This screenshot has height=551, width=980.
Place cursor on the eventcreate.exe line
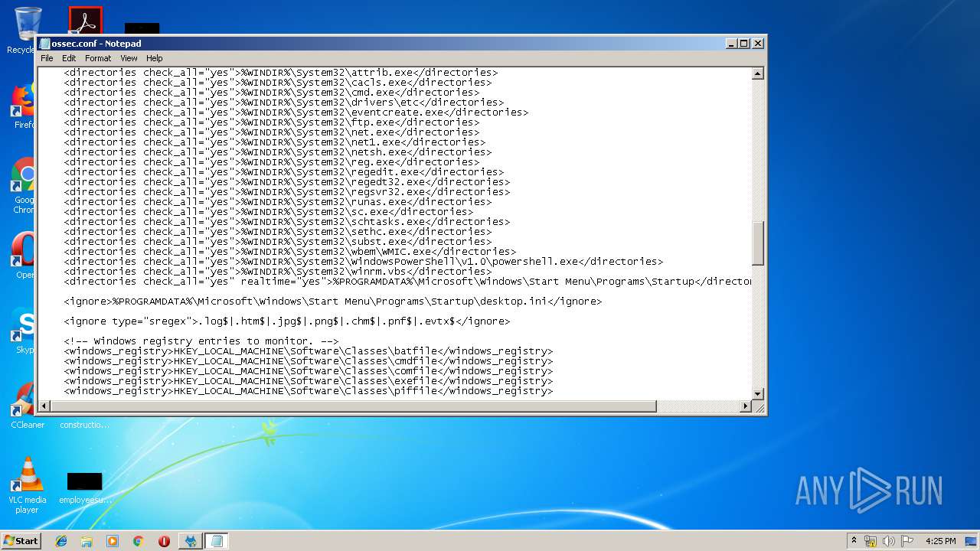click(x=296, y=112)
